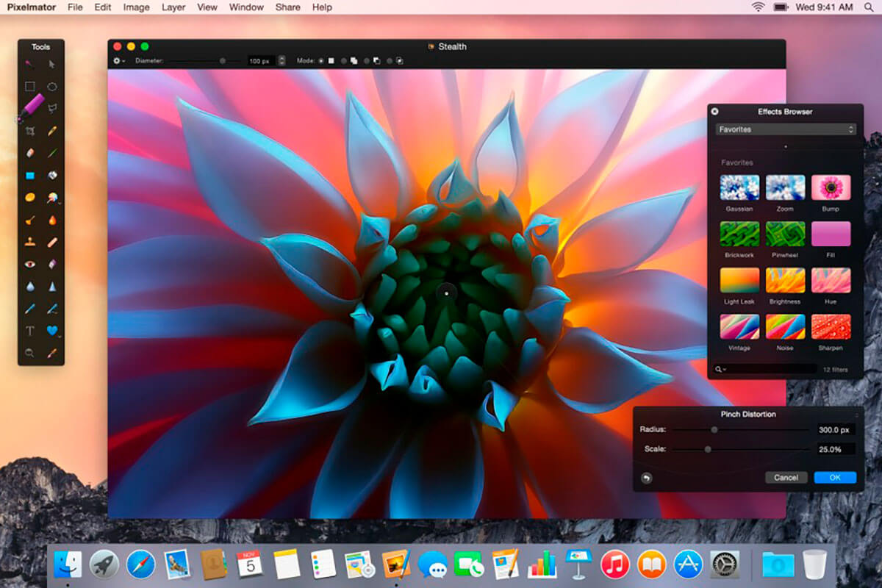Click the Diameter value stepper arrows
Image resolution: width=882 pixels, height=588 pixels.
pyautogui.click(x=282, y=60)
